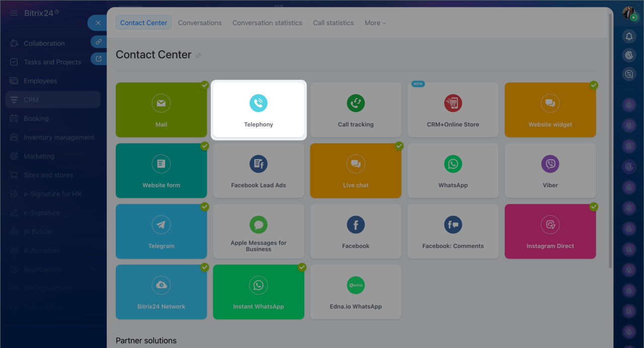The image size is (644, 348).
Task: Close the Contact Center slider panel
Action: (98, 23)
